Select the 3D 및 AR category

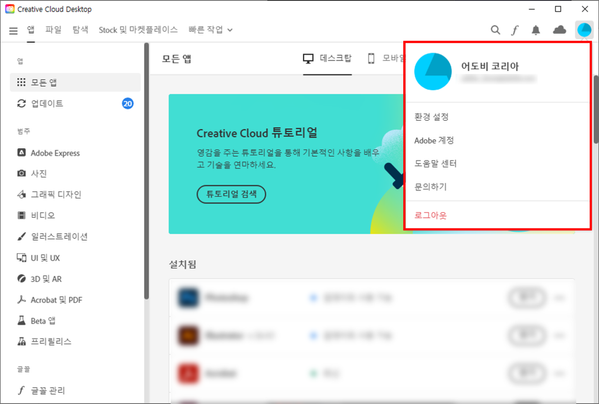[39, 279]
